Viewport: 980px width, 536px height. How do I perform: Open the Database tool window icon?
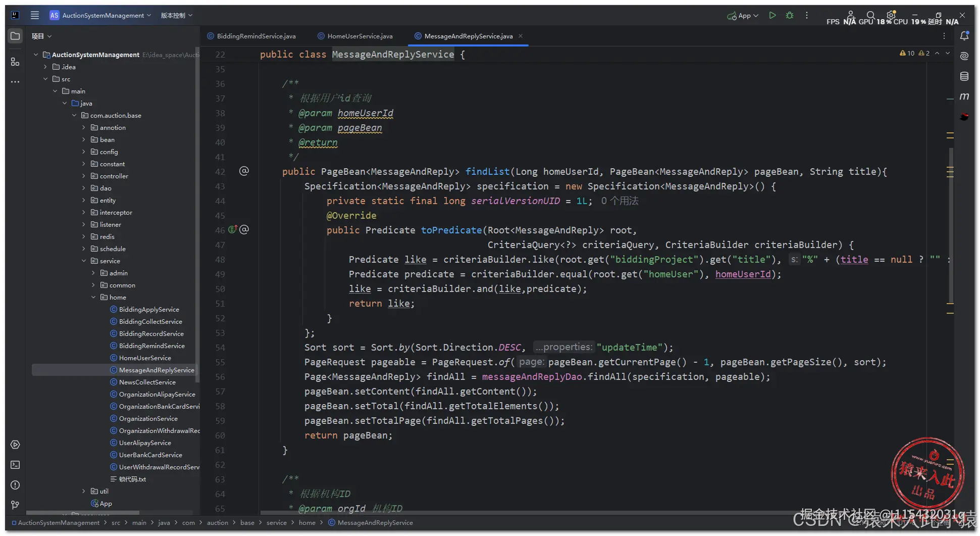click(x=964, y=76)
